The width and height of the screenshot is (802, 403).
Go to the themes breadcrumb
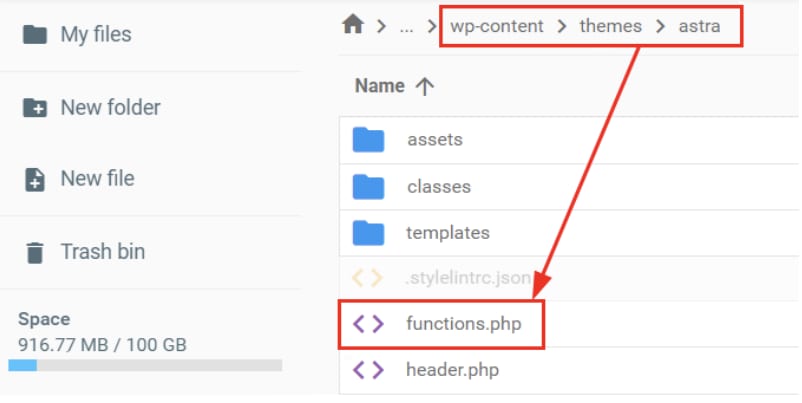tap(611, 26)
